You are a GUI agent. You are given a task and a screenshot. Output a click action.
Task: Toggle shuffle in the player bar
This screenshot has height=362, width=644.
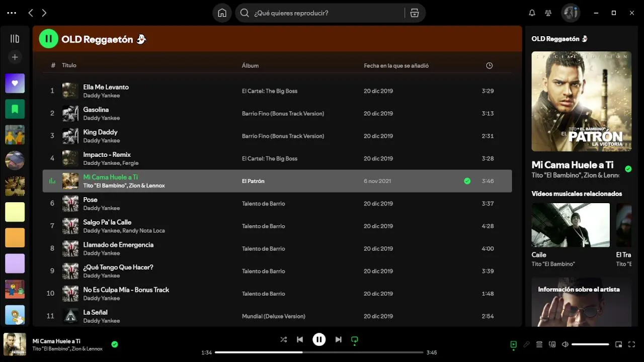[x=284, y=340]
